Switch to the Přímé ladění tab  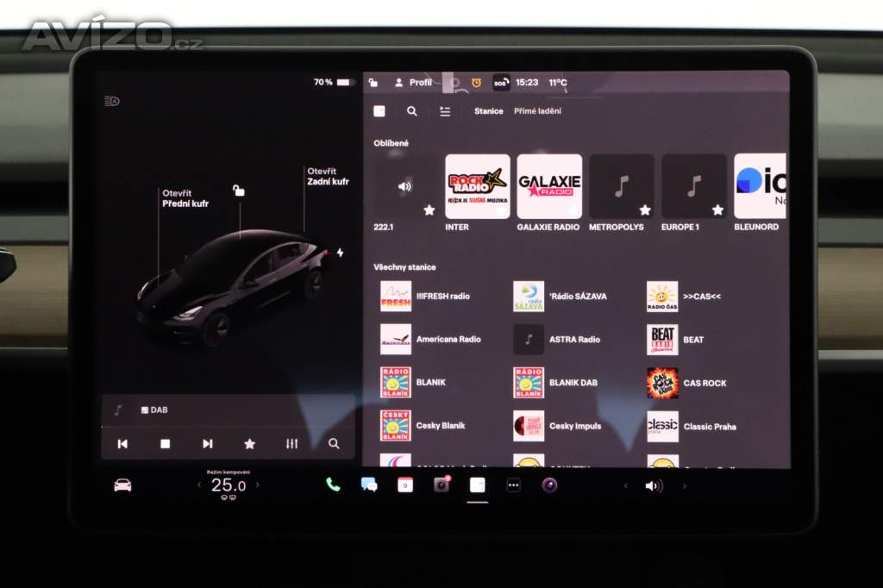[537, 111]
